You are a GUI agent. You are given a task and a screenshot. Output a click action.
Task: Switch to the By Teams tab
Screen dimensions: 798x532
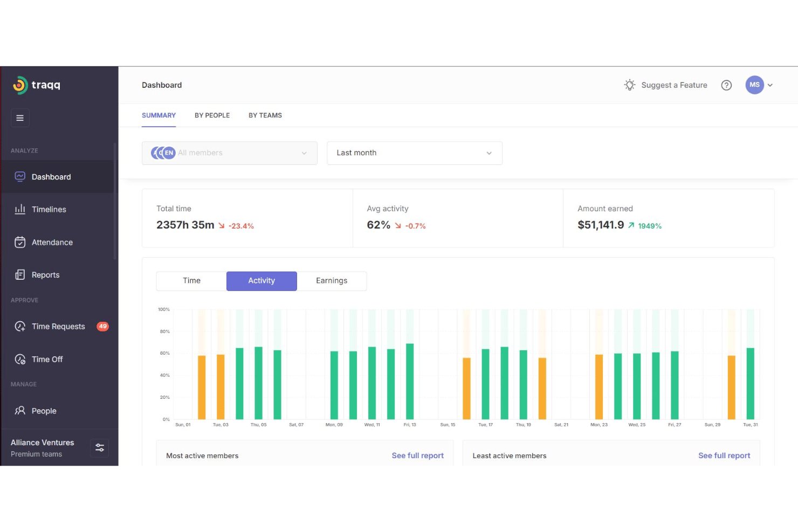coord(265,115)
